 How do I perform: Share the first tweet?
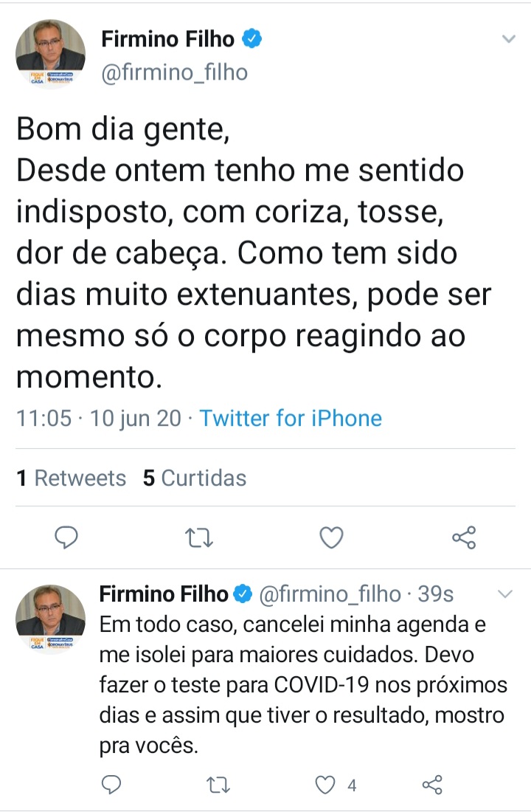coord(465,538)
